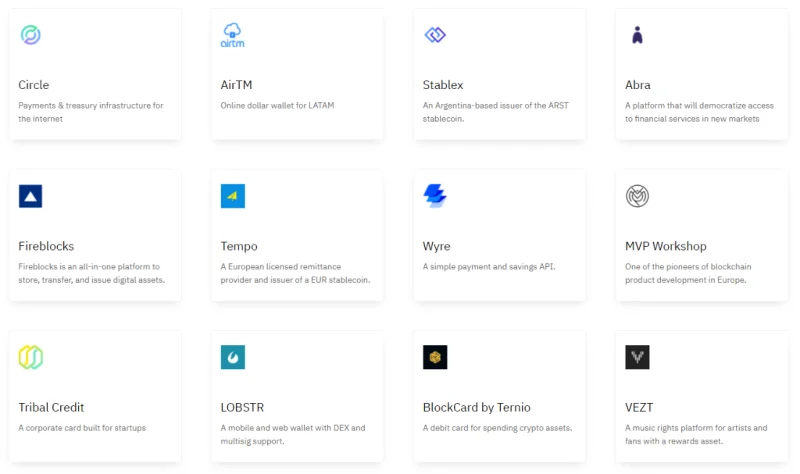Screen dimensions: 800x474
Task: Open the Abra card title
Action: [x=638, y=85]
